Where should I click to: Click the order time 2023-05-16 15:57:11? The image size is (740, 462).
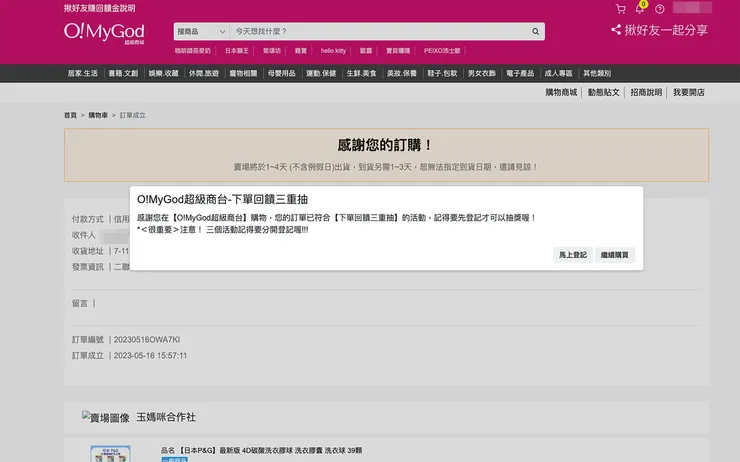click(x=150, y=356)
